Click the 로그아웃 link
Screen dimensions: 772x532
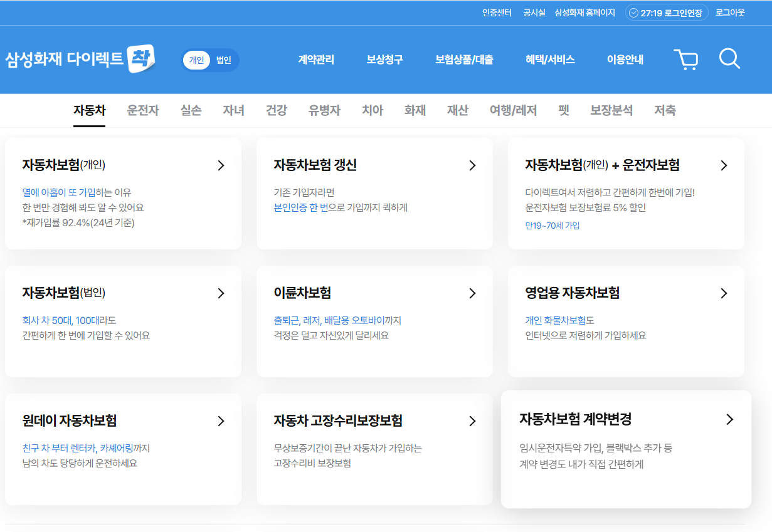[730, 13]
